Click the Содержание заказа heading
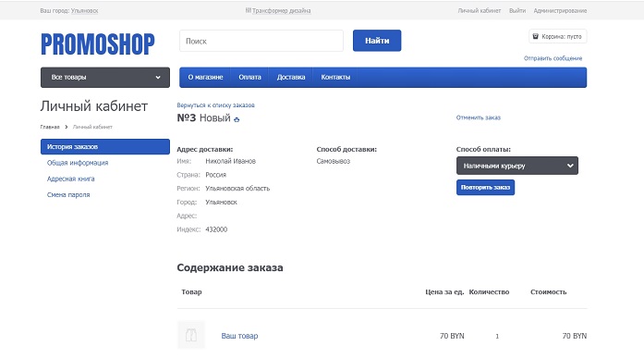The height and width of the screenshot is (358, 644). [x=230, y=267]
